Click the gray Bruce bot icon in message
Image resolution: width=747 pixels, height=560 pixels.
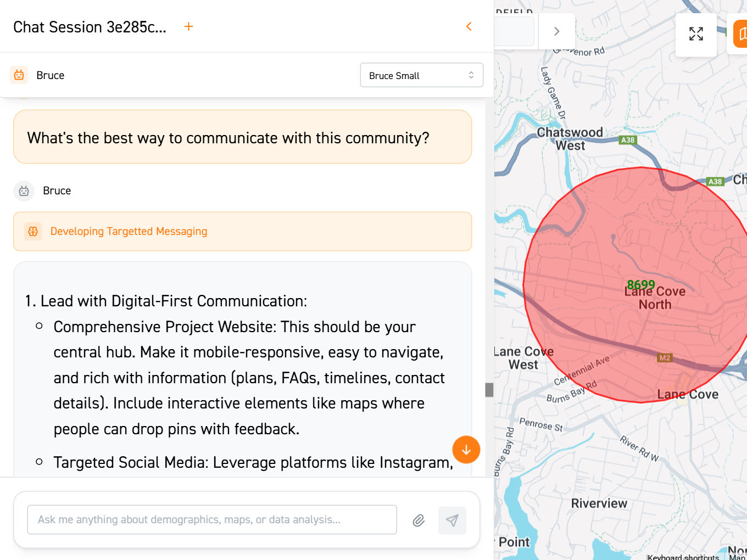(24, 191)
